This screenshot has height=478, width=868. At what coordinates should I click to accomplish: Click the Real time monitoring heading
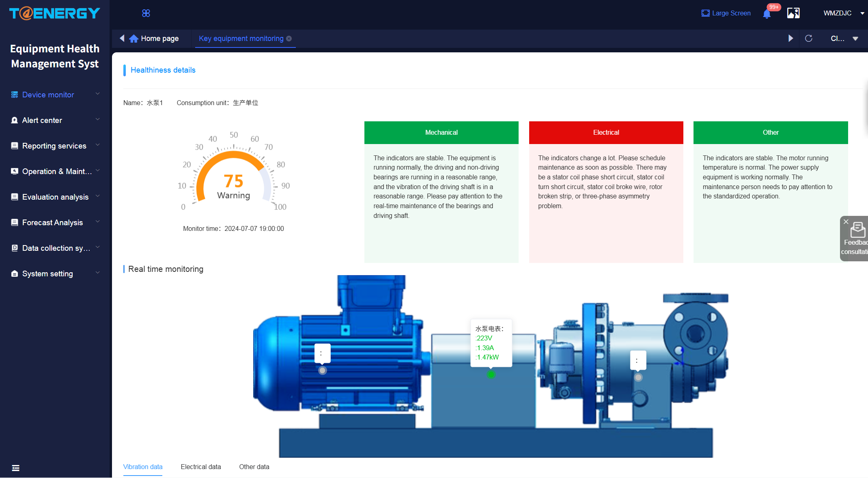(x=166, y=269)
